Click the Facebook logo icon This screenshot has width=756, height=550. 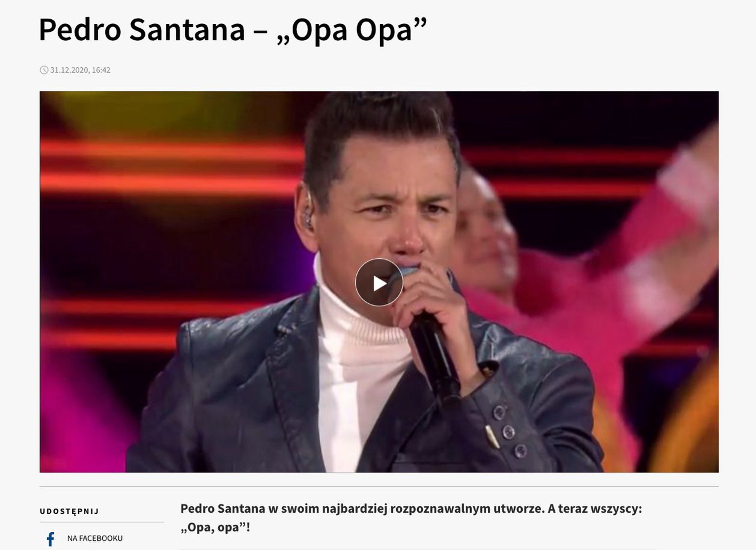pyautogui.click(x=50, y=539)
